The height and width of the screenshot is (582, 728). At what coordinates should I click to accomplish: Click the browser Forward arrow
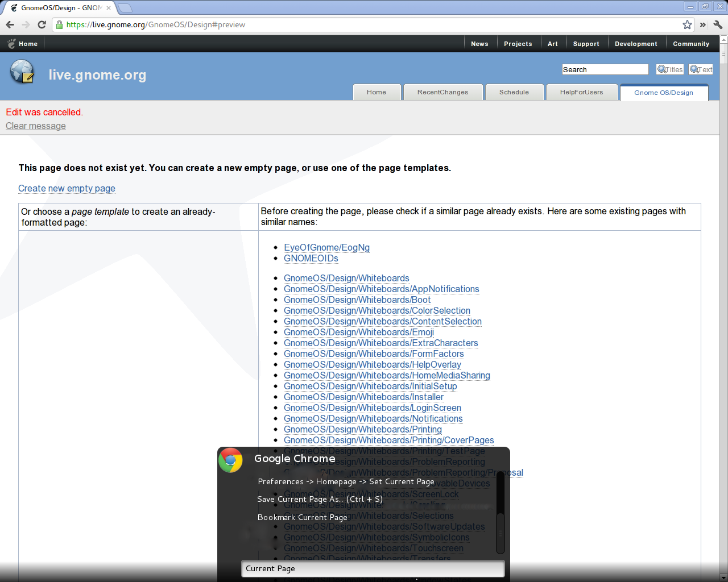click(x=26, y=24)
